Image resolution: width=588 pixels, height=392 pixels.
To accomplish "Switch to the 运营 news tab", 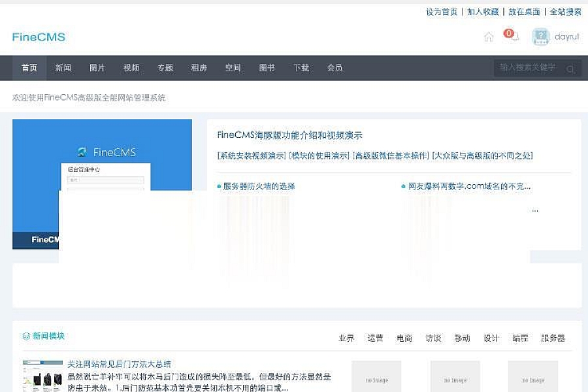I will [x=375, y=338].
